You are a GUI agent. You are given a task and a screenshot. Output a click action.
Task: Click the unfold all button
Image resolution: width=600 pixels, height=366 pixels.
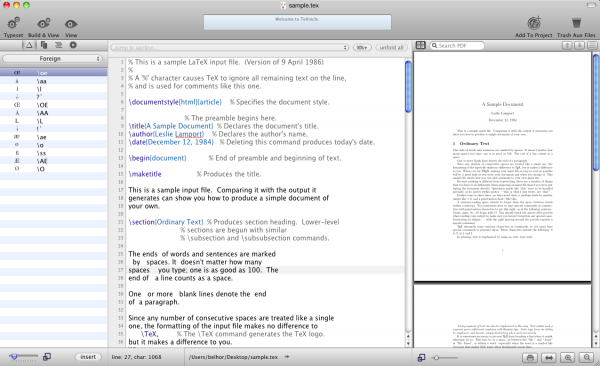point(391,47)
